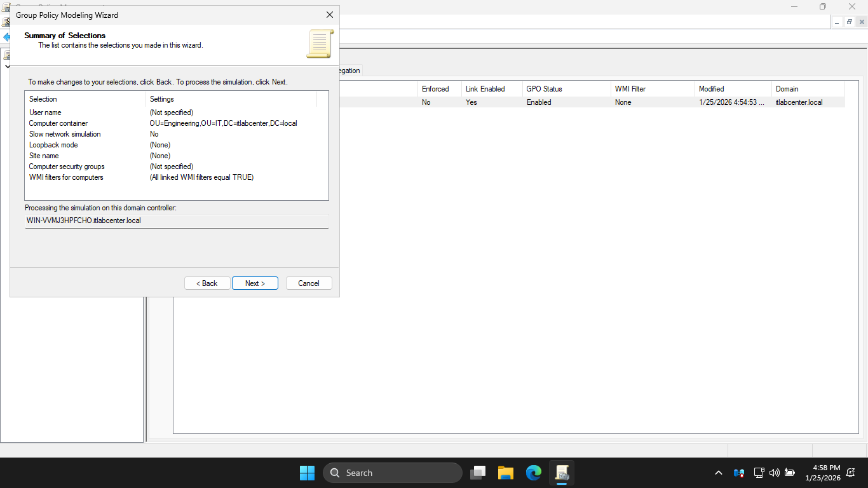Open the Windows Start menu
The height and width of the screenshot is (488, 868).
click(x=307, y=473)
